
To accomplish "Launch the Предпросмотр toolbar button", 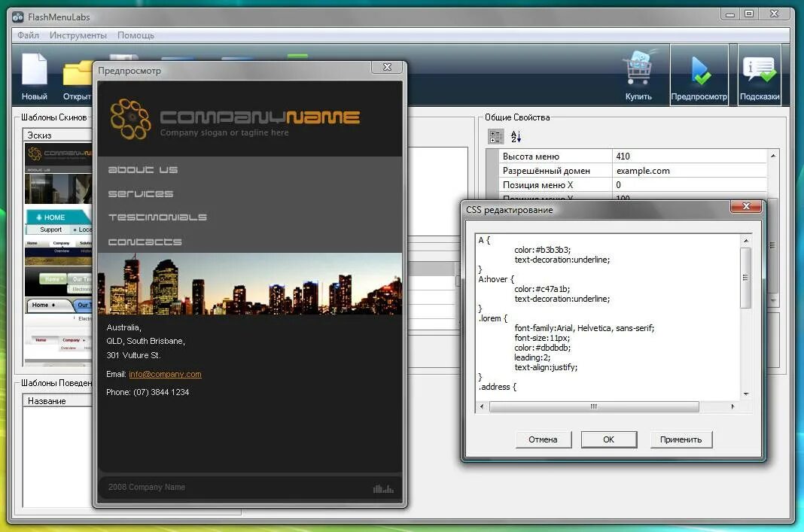I will click(x=699, y=74).
